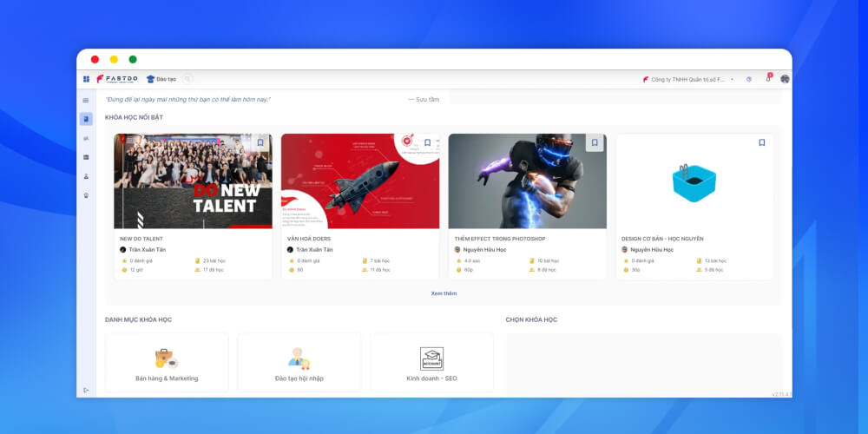Click the Sưu tầm quote attribution
The image size is (868, 434).
click(424, 100)
